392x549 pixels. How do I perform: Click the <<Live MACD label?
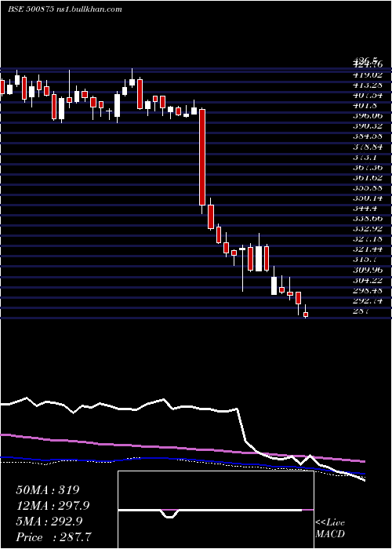[330, 529]
